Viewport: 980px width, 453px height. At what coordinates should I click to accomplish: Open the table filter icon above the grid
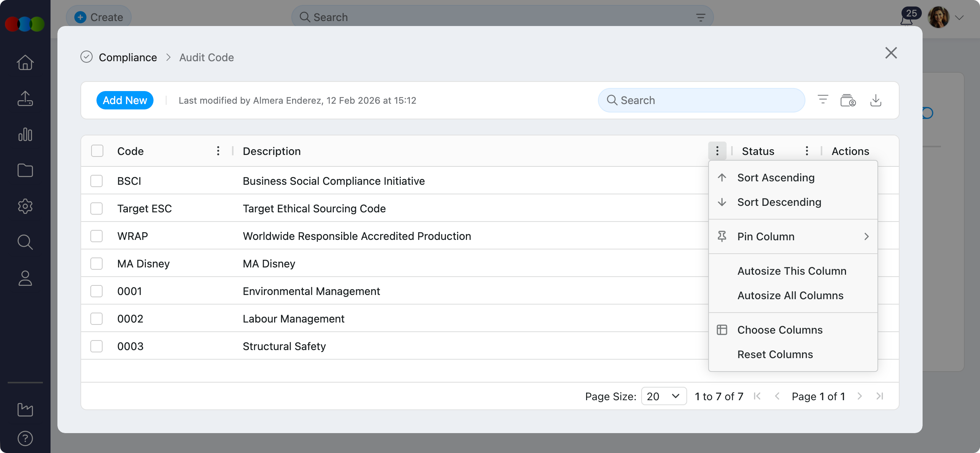(x=822, y=100)
